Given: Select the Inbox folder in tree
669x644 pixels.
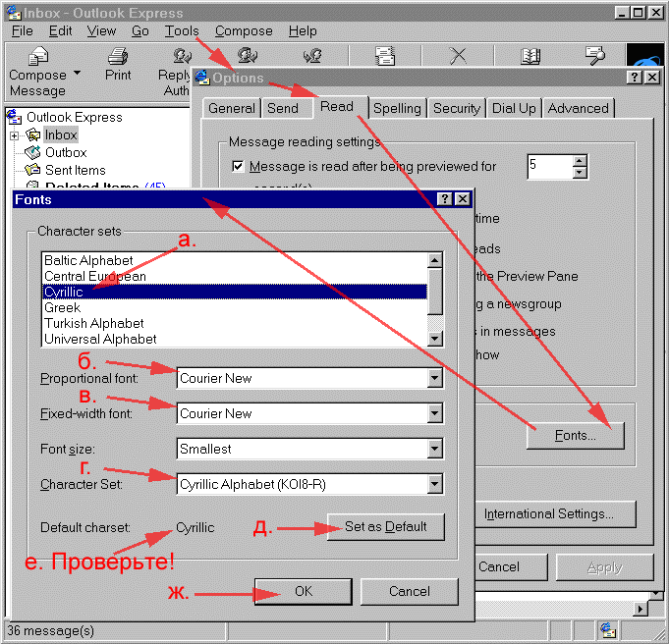Looking at the screenshot, I should tap(60, 134).
